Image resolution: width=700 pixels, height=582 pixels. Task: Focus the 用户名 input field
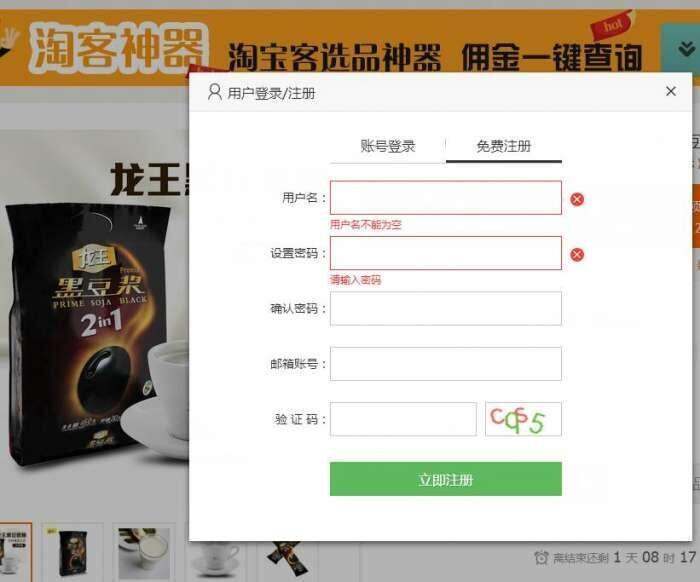(446, 198)
